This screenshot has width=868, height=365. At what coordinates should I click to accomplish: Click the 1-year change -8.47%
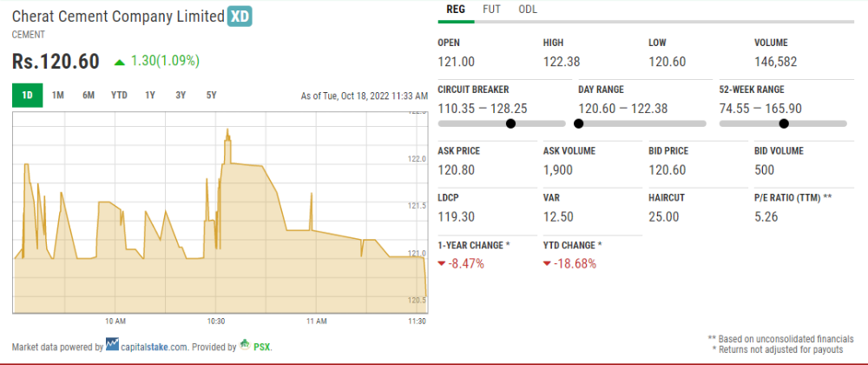coord(466,264)
